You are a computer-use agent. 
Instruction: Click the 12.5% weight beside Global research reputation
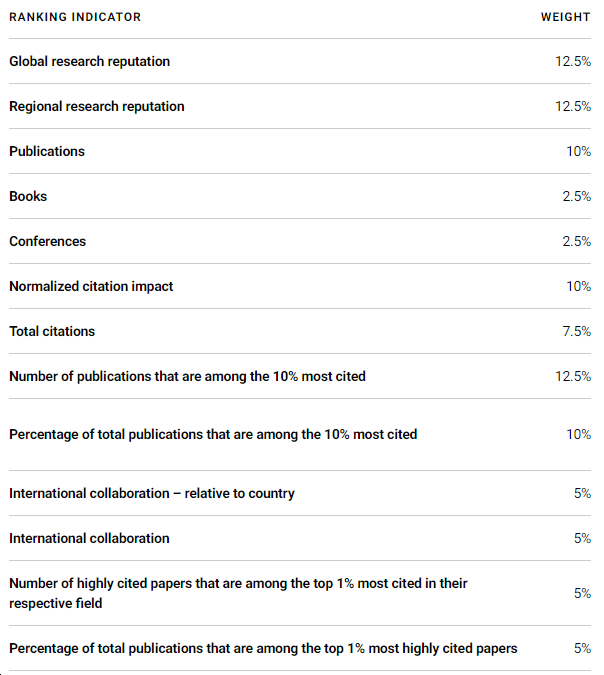pos(573,61)
